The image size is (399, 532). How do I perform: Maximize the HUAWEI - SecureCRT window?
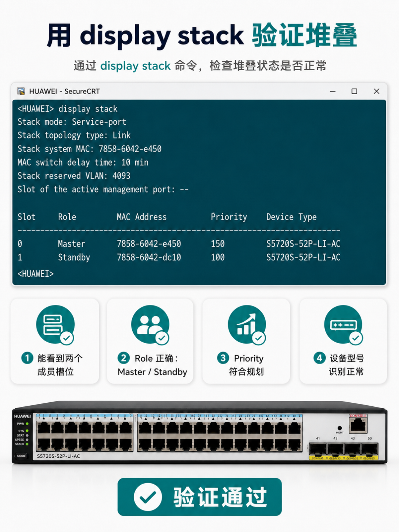coord(354,91)
